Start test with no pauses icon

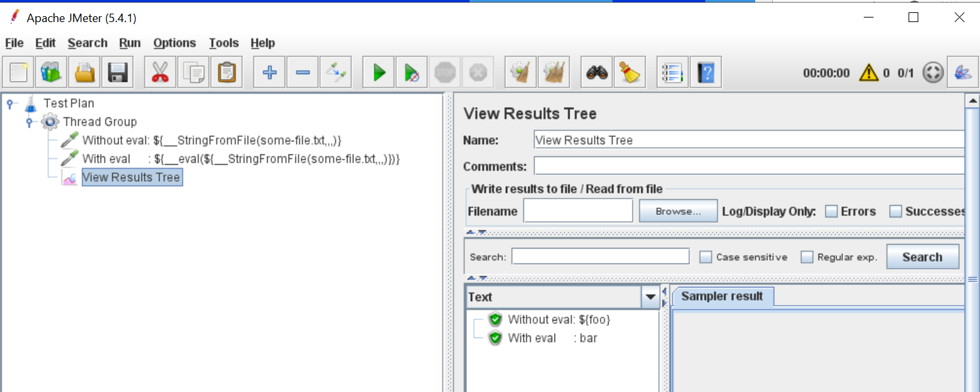(x=412, y=71)
